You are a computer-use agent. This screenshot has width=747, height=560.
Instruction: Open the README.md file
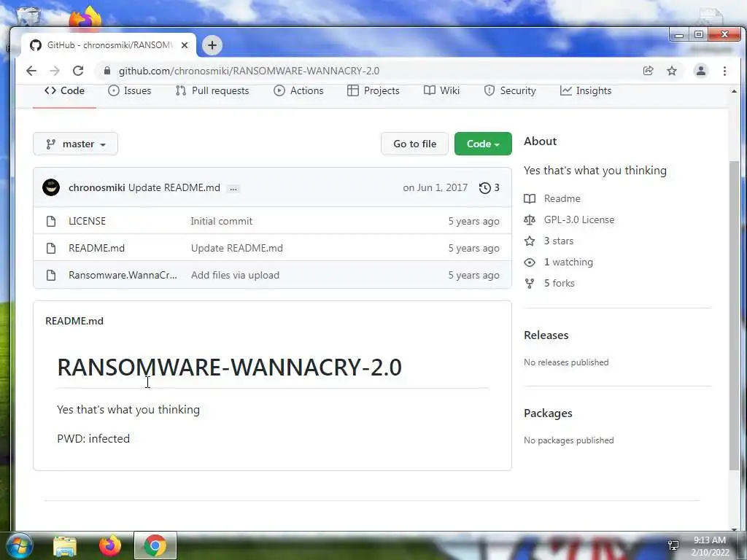click(97, 248)
